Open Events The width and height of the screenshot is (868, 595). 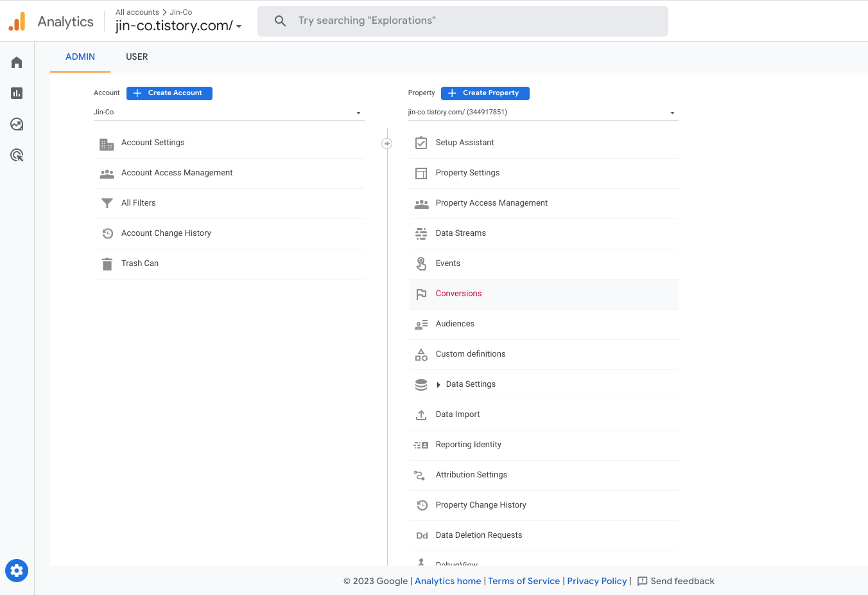tap(544, 263)
